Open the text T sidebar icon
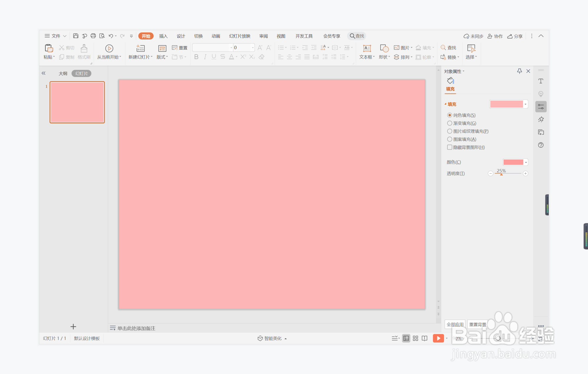The height and width of the screenshot is (374, 588). point(541,81)
